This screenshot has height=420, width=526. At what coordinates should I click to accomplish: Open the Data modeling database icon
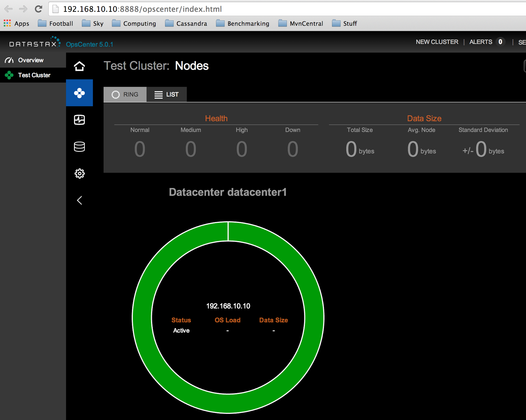79,147
